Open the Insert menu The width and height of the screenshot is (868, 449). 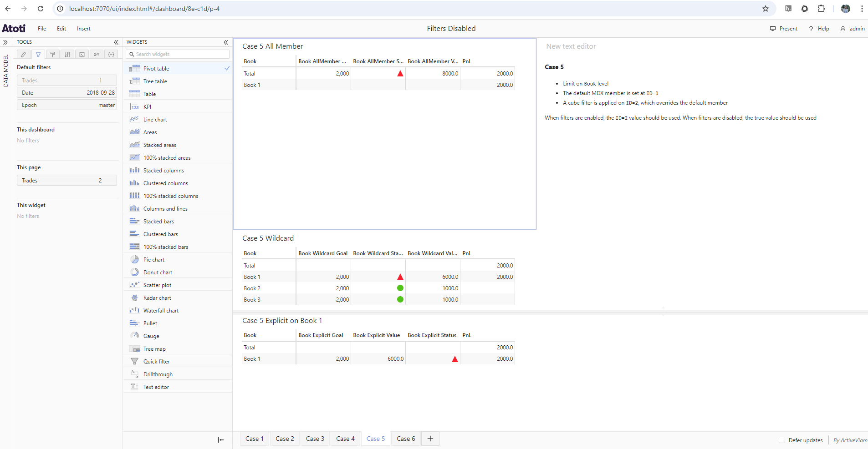[x=84, y=29]
